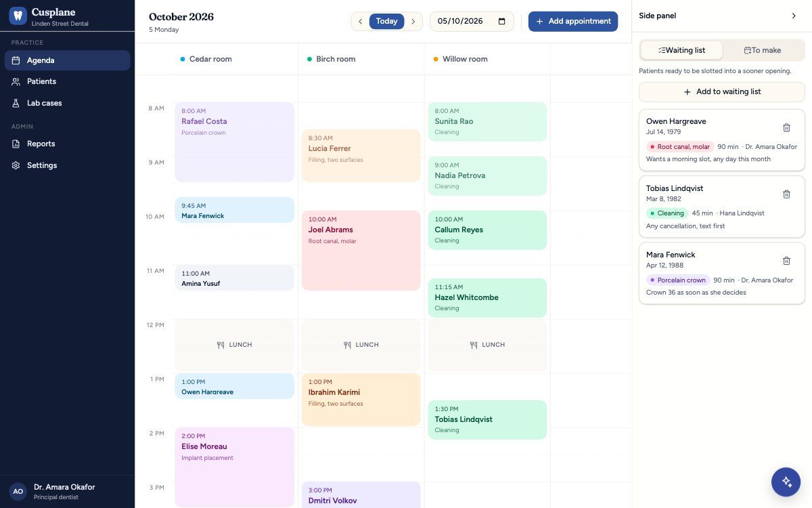Open the calendar picker icon in date field
The width and height of the screenshot is (812, 508).
coord(501,22)
